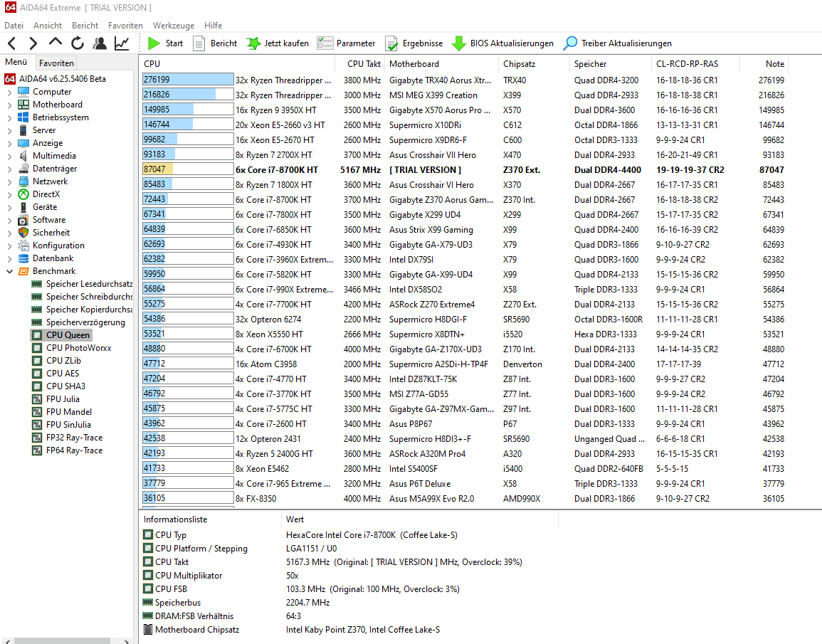Select the 216826 score bar
This screenshot has width=822, height=644.
[x=188, y=95]
